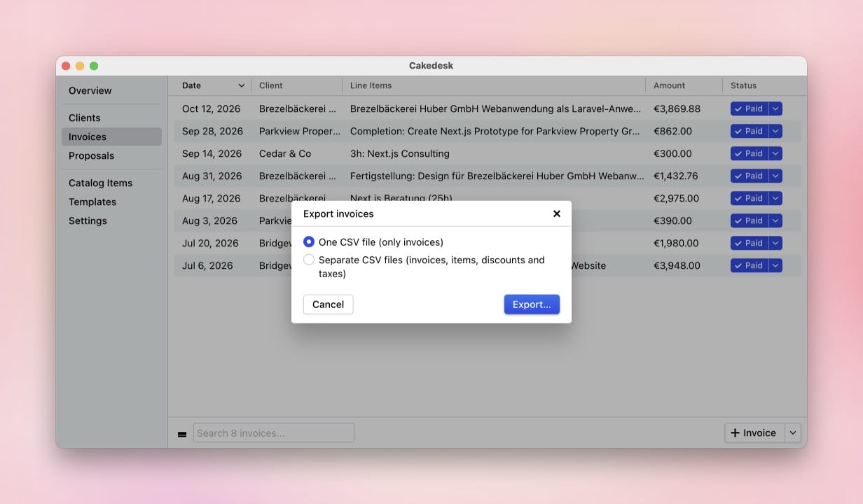Open status dropdown arrow for €390.00 invoice

775,220
